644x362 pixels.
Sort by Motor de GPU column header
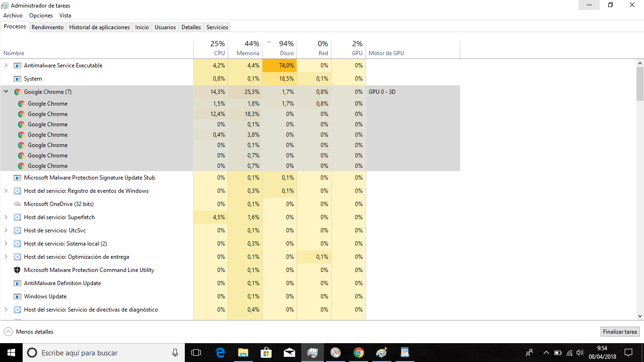413,49
